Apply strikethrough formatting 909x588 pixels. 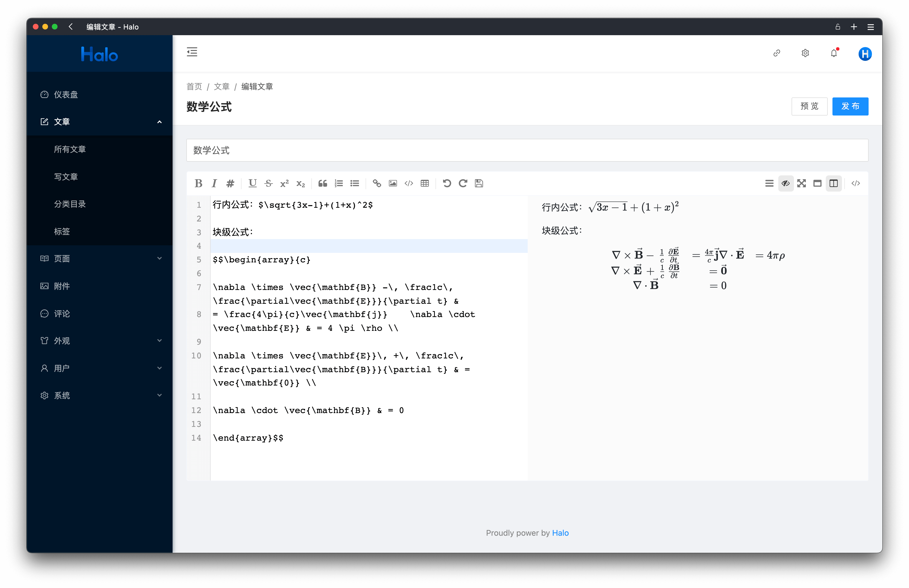(x=268, y=183)
